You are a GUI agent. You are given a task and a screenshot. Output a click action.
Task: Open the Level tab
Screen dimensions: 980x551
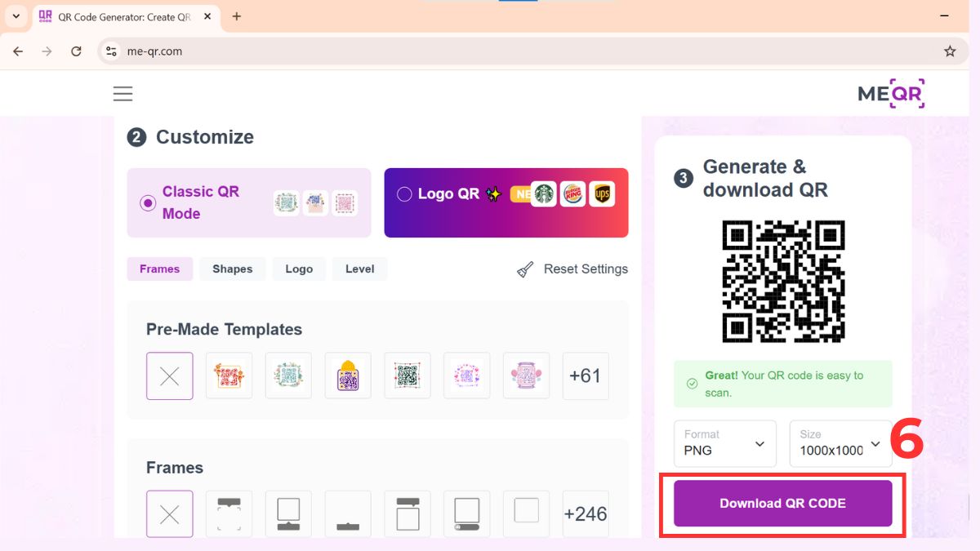pos(359,269)
